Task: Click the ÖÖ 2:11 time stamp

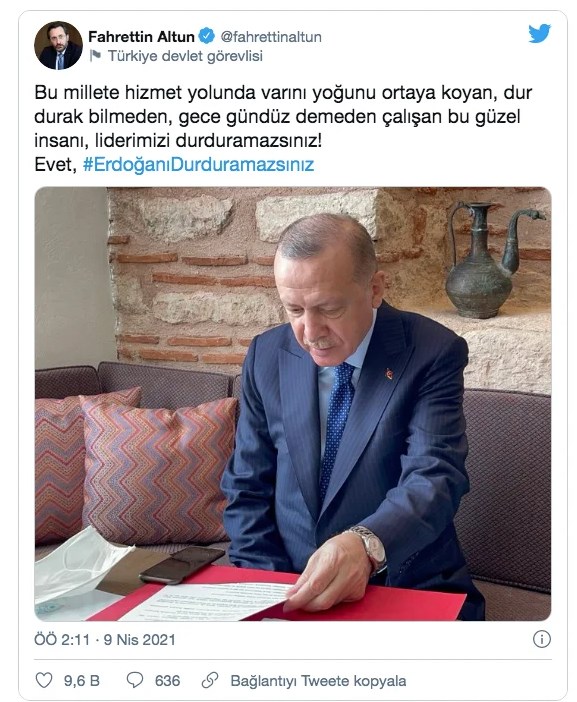Action: (x=62, y=639)
